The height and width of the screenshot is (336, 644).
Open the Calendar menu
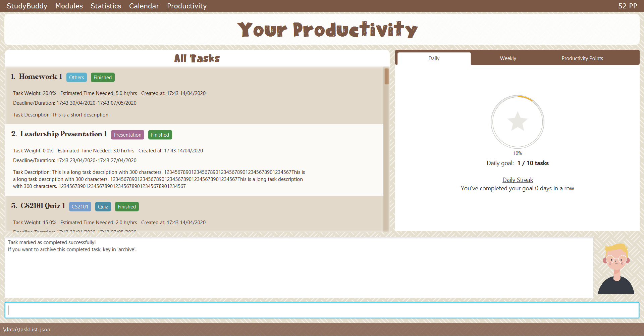point(144,6)
